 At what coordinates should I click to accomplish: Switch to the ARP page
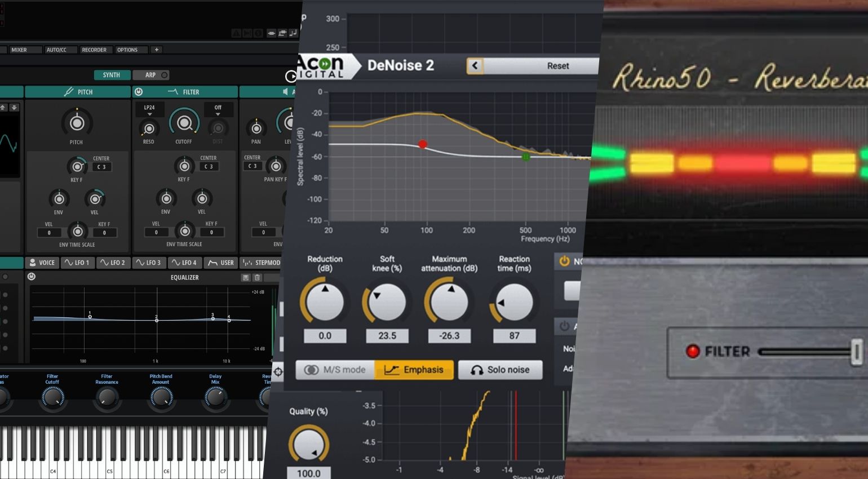pos(150,75)
